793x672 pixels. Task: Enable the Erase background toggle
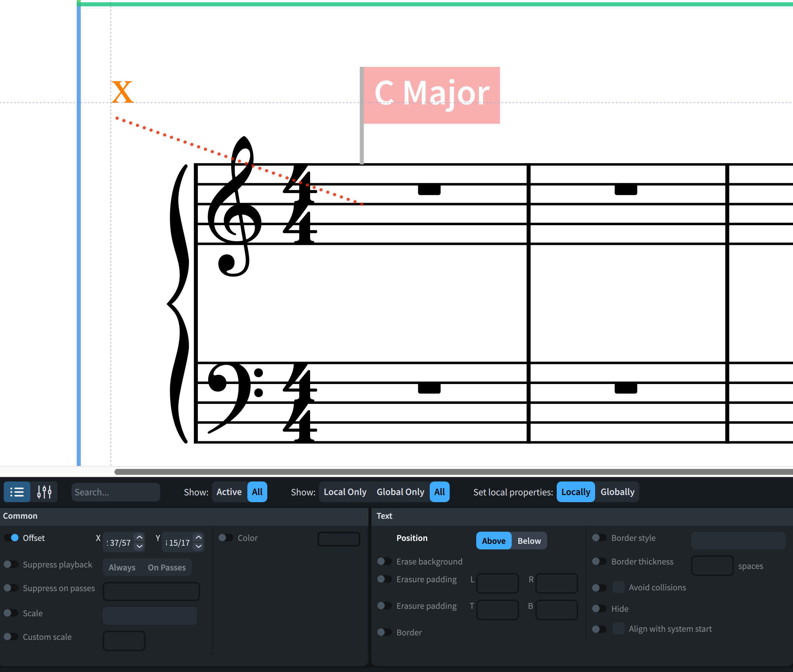[x=384, y=561]
